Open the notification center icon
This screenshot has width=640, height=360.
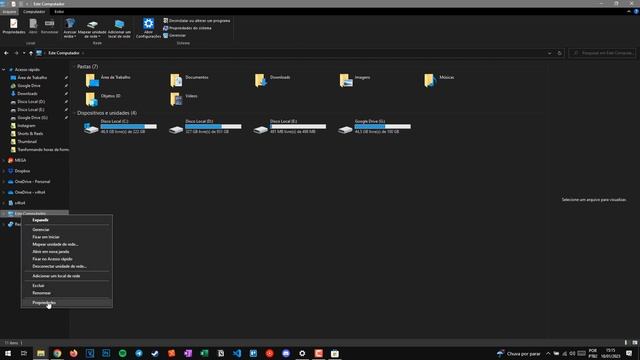click(629, 353)
